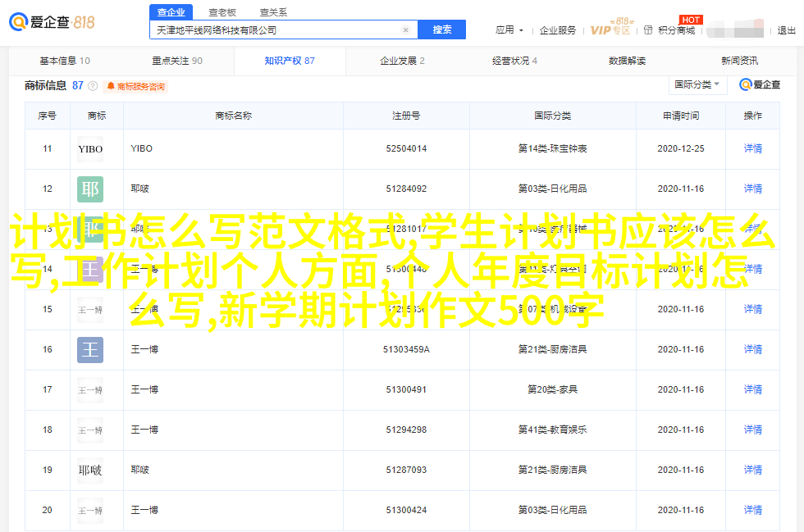The image size is (804, 532).
Task: Click the 爱企查 logo in header
Action: (53, 22)
